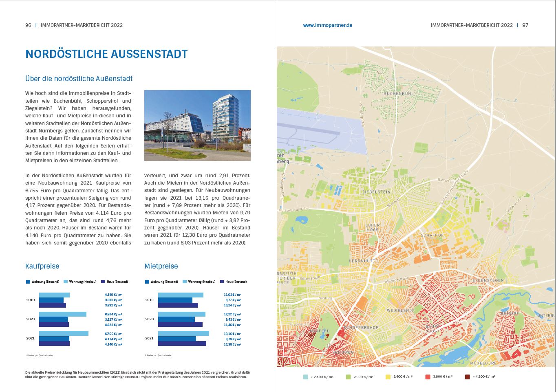Select the rent value '9,79 € / m²'
556x392 pixels.
click(x=233, y=339)
